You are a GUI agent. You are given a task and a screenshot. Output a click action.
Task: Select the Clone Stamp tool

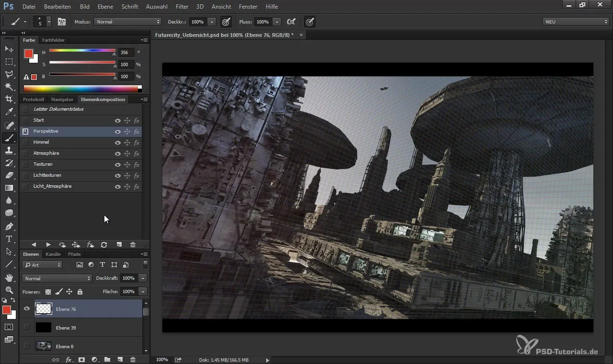pos(9,150)
